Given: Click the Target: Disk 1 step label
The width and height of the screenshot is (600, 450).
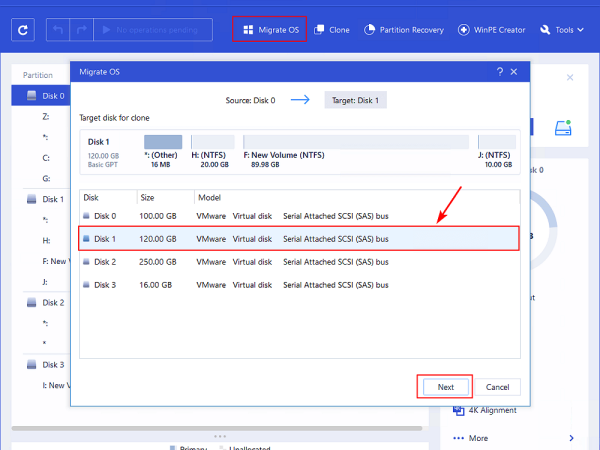Looking at the screenshot, I should click(356, 100).
